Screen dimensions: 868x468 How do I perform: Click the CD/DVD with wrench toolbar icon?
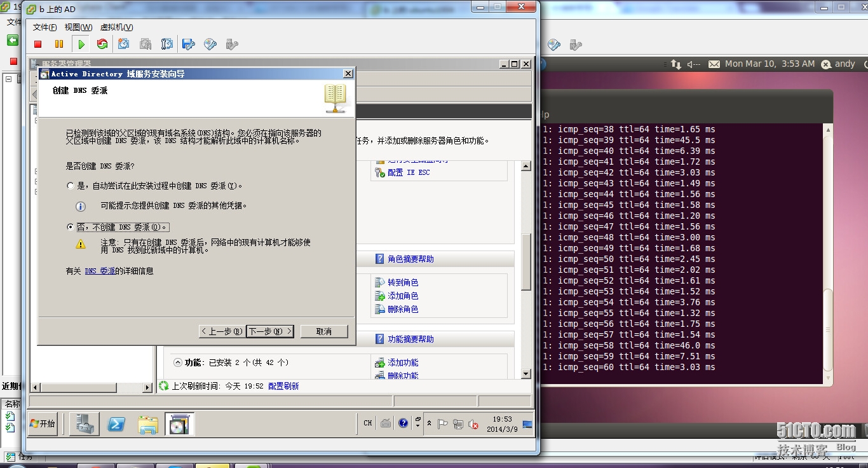210,44
